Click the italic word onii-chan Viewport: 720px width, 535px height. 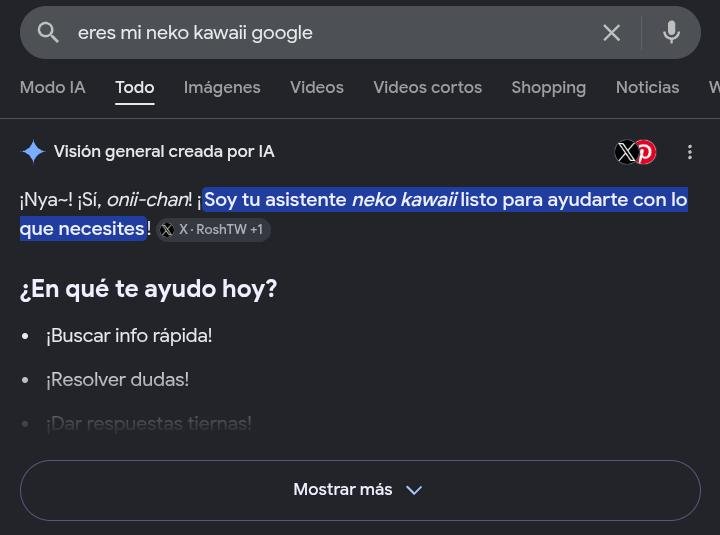tap(147, 200)
